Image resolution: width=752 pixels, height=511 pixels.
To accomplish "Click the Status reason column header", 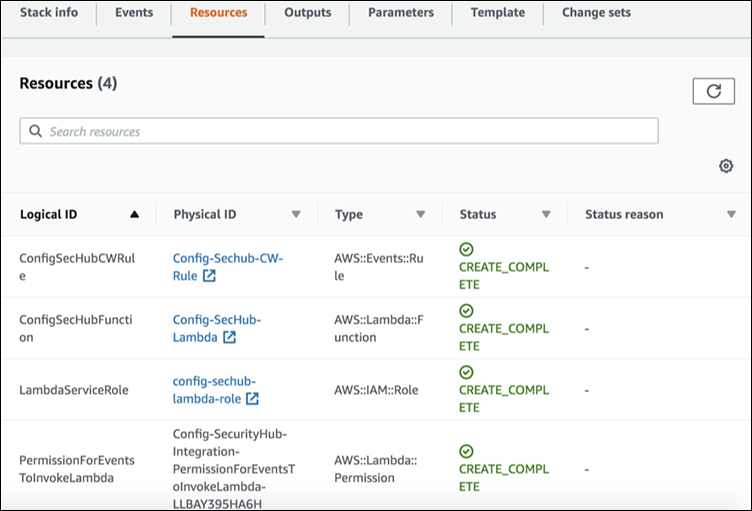I will 624,214.
